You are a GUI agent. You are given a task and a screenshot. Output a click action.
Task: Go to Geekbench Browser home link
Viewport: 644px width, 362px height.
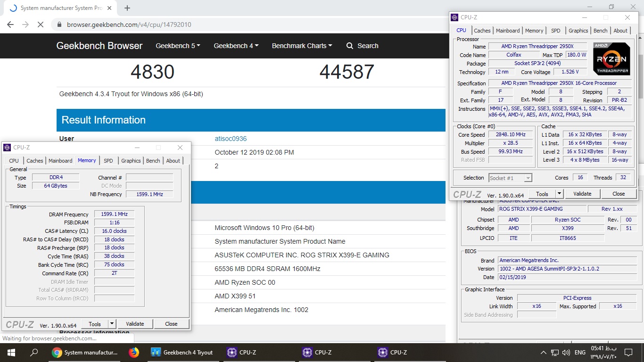[99, 46]
